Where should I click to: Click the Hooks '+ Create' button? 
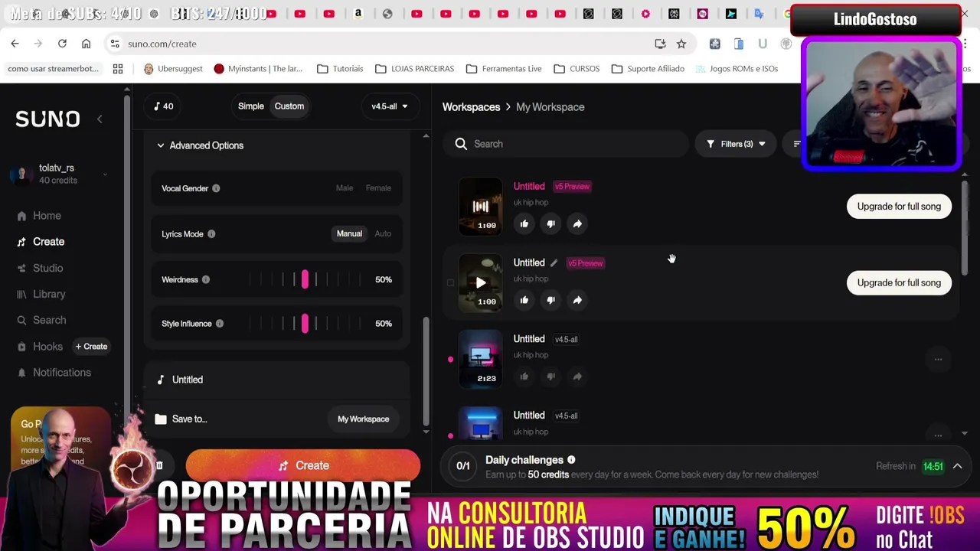tap(91, 347)
